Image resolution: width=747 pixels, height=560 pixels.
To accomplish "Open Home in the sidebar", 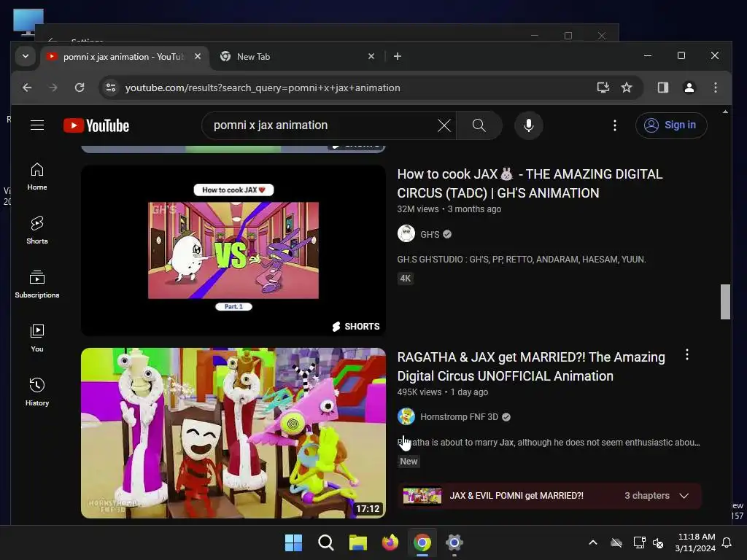I will pos(37,176).
